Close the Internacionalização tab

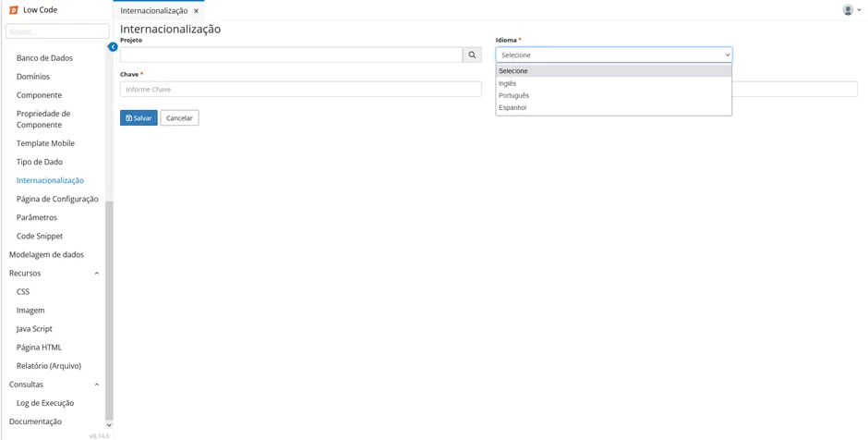(196, 11)
